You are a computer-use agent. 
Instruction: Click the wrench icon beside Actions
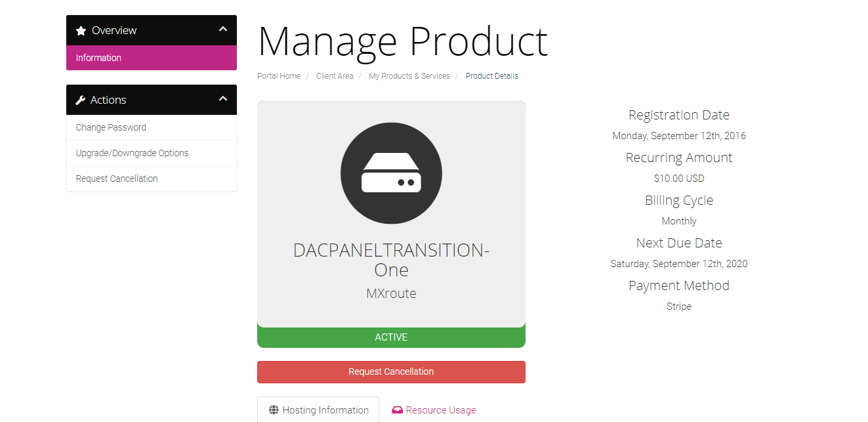(81, 100)
